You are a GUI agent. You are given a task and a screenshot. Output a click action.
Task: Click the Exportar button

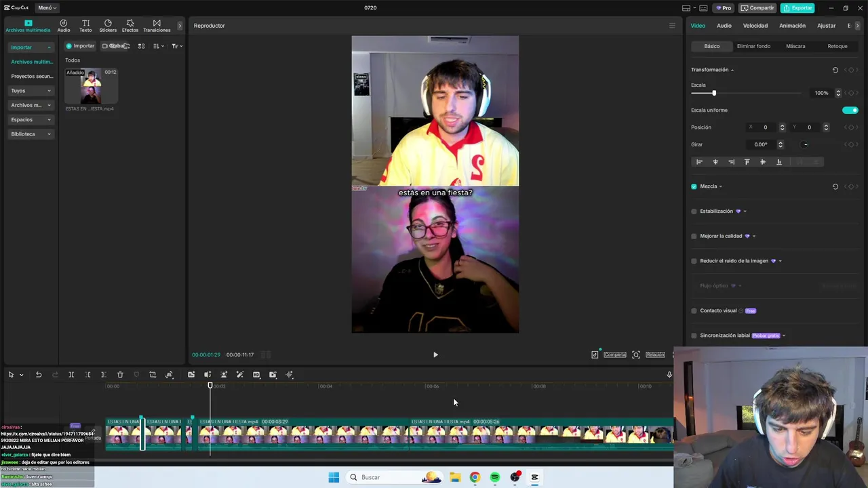797,8
